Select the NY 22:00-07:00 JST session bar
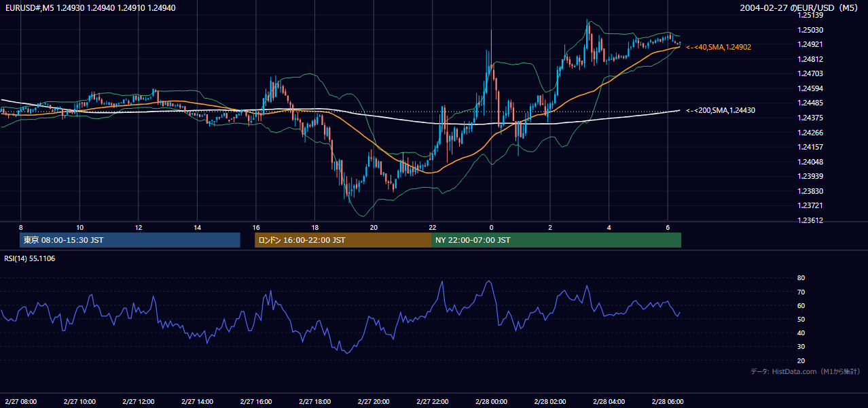The image size is (868, 408). pos(556,240)
